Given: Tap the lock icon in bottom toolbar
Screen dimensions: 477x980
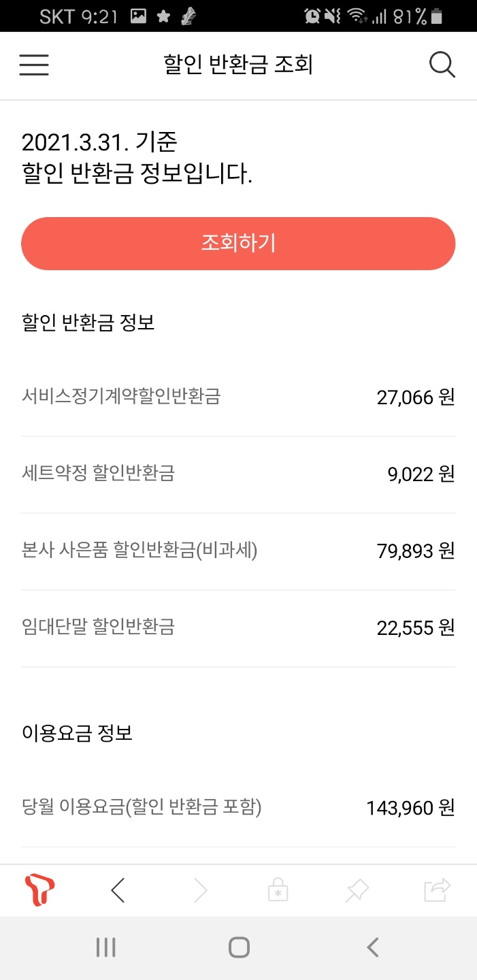Looking at the screenshot, I should tap(278, 890).
